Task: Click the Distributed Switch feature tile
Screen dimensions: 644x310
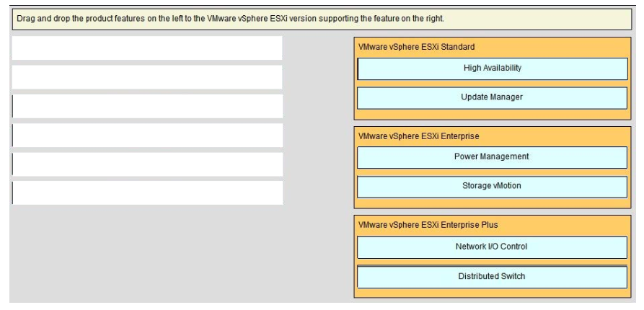Action: (x=492, y=277)
